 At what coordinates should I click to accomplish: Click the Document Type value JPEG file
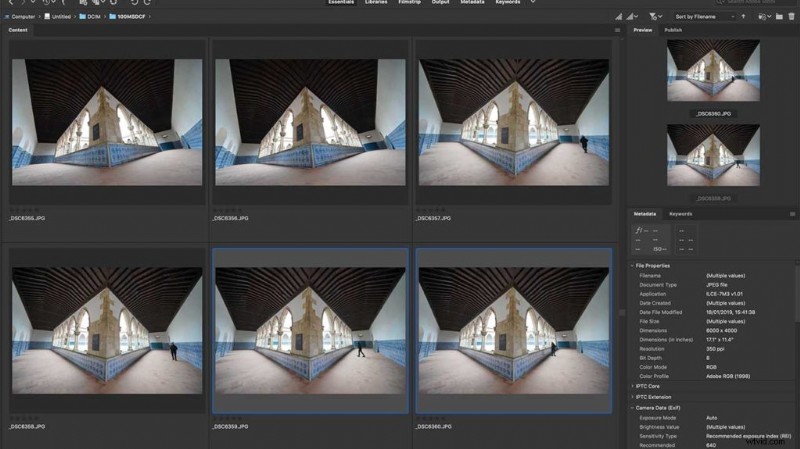tap(717, 285)
